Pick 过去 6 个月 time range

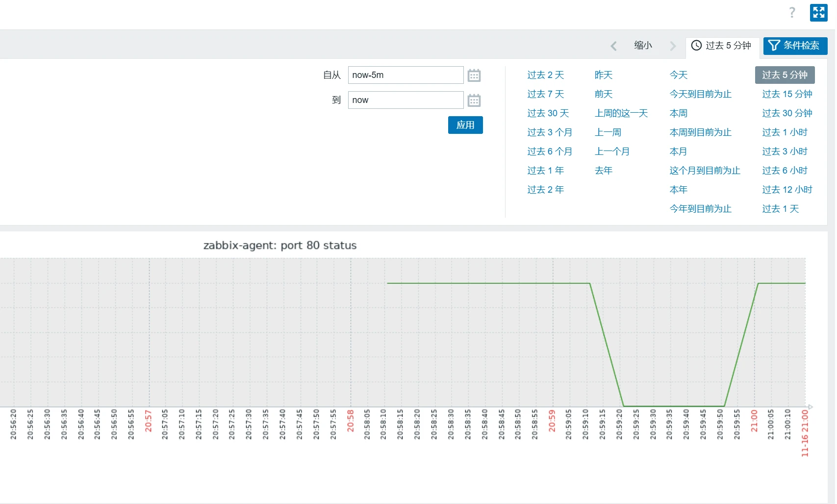[549, 151]
